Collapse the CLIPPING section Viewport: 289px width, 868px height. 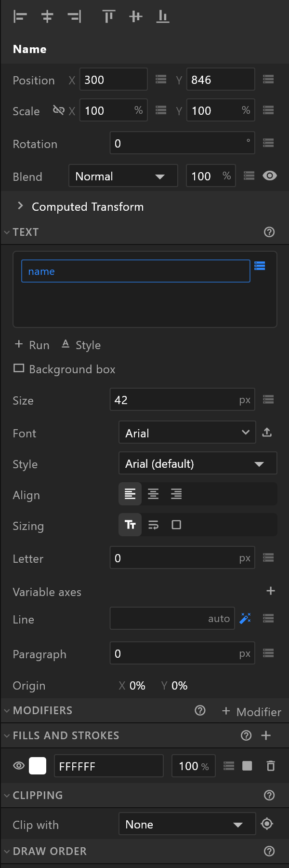(7, 796)
